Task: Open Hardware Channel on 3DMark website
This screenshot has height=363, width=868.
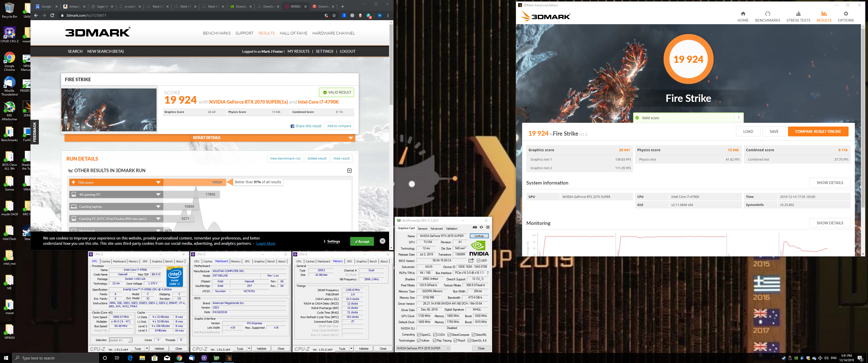Action: (333, 33)
